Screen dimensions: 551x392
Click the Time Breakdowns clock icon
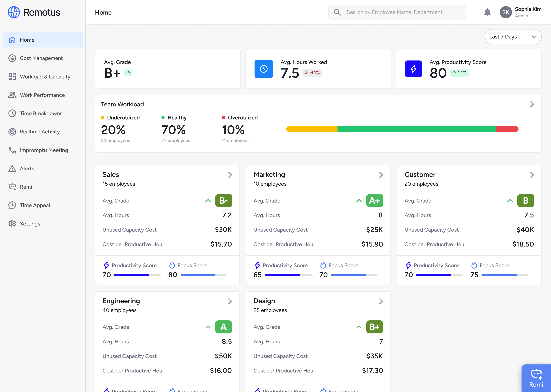tap(12, 113)
